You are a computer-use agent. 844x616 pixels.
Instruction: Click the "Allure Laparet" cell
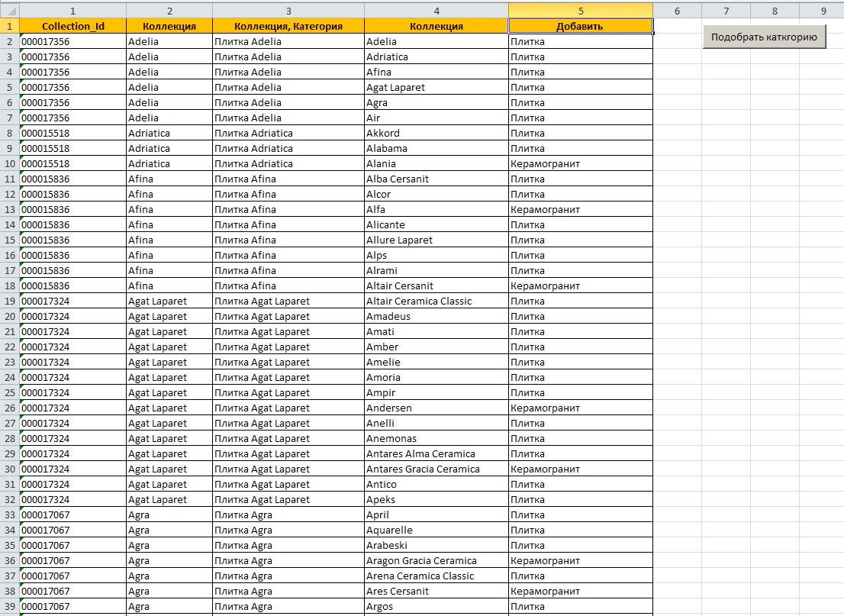coord(436,240)
